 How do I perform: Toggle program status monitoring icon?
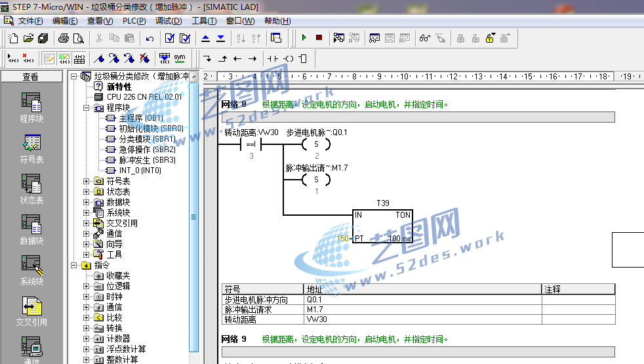[x=339, y=38]
